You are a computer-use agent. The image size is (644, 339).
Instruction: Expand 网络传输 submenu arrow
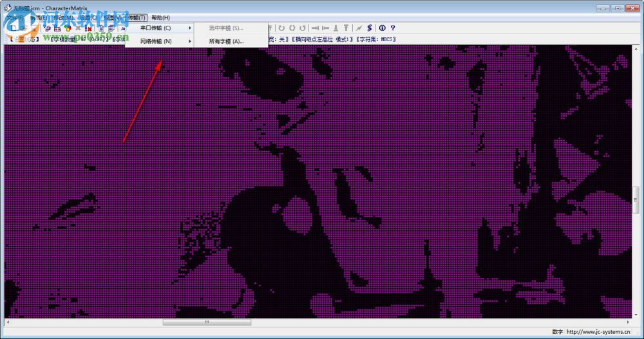click(x=190, y=41)
